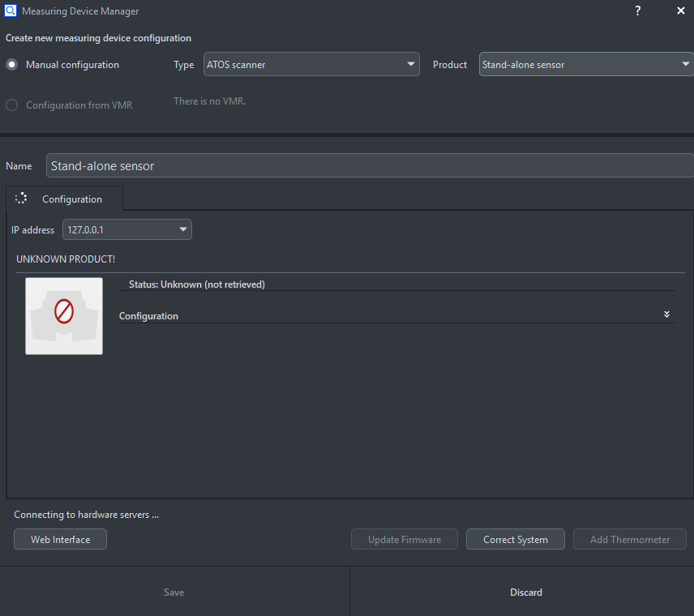Click the UNKNOWN PRODUCT! label
The height and width of the screenshot is (616, 694).
point(66,259)
